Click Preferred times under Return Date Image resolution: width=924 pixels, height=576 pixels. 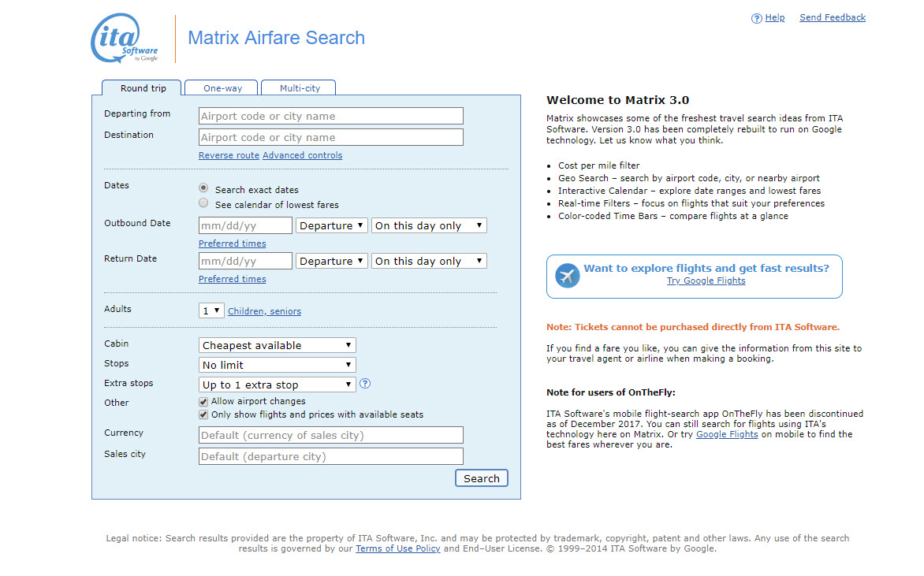pyautogui.click(x=232, y=279)
